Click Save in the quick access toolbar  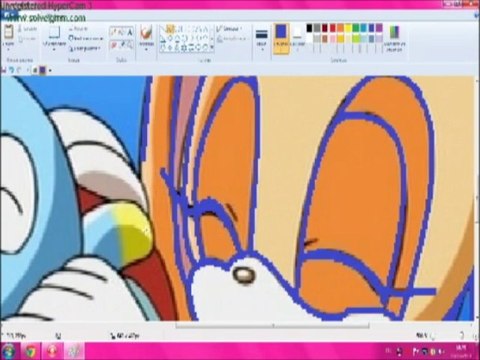[x=4, y=70]
